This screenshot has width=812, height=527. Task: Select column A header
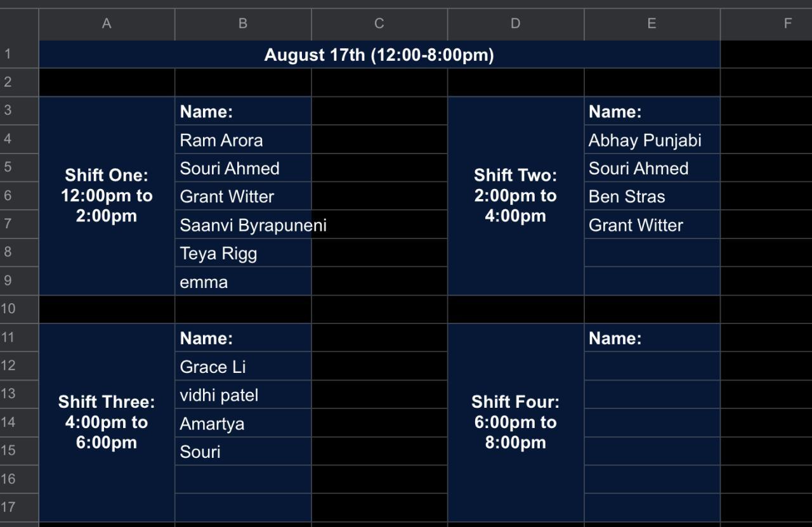(x=107, y=23)
